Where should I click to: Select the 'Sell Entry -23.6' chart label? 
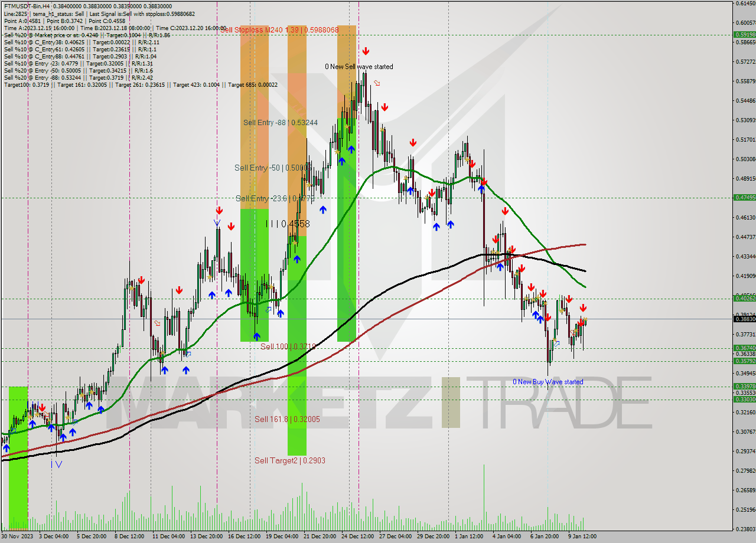275,198
